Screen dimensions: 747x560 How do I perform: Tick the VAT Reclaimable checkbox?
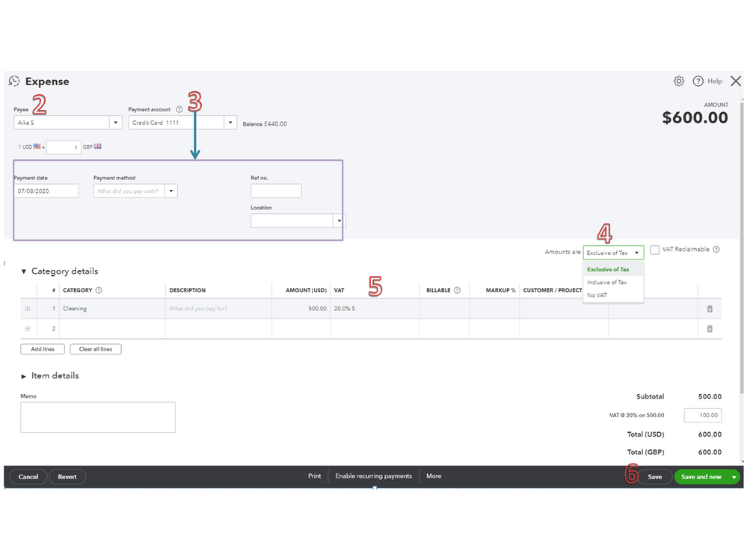point(654,250)
